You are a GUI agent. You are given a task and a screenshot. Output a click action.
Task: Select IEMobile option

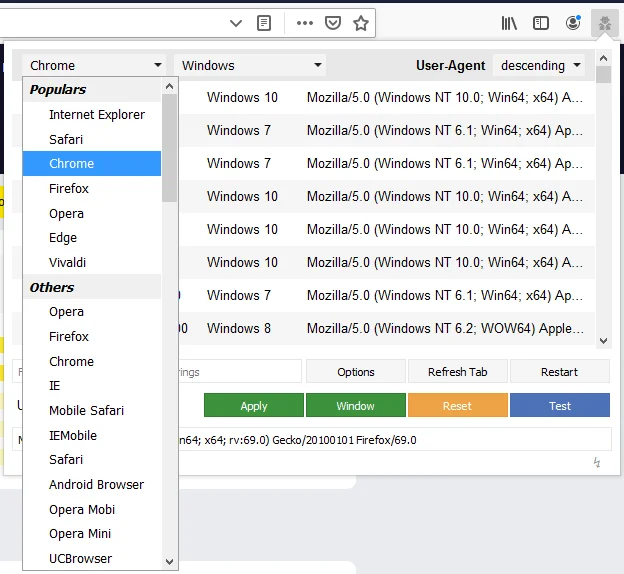[92, 435]
